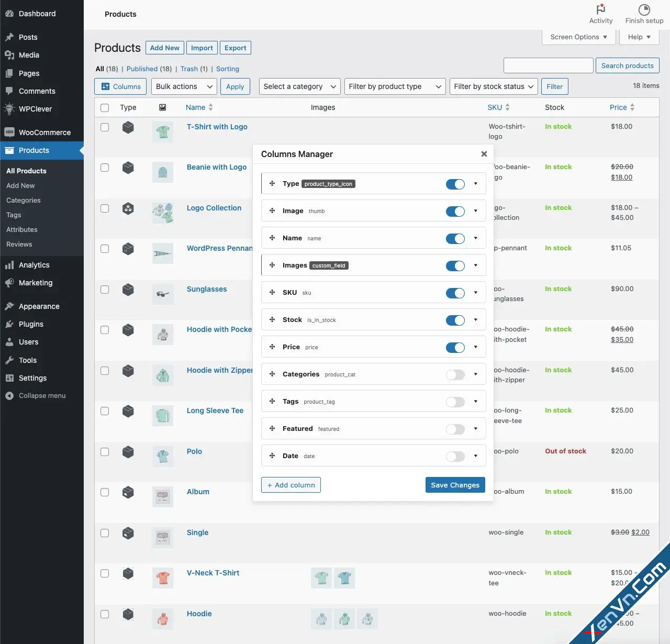Expand Screen Options panel
This screenshot has width=670, height=644.
[x=579, y=37]
